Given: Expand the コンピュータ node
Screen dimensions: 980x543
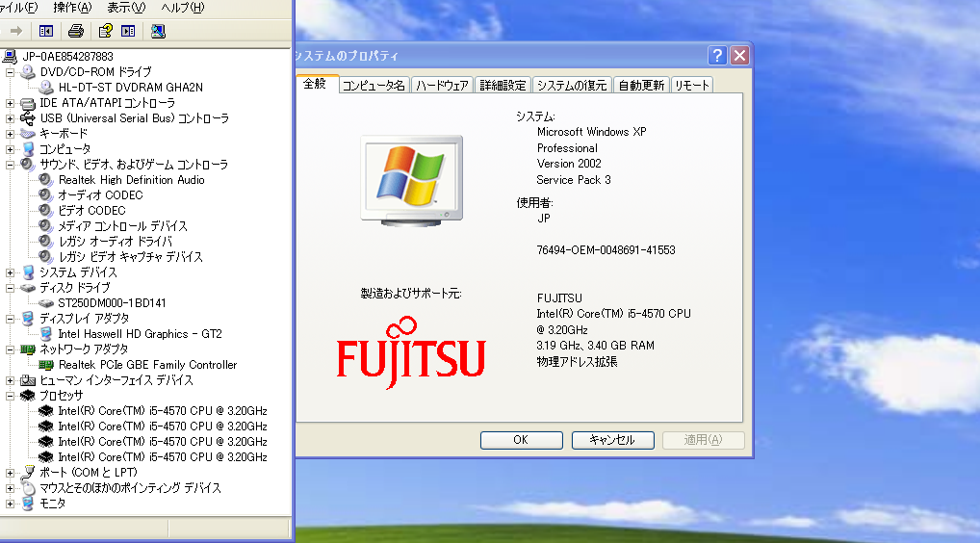Looking at the screenshot, I should pyautogui.click(x=10, y=149).
